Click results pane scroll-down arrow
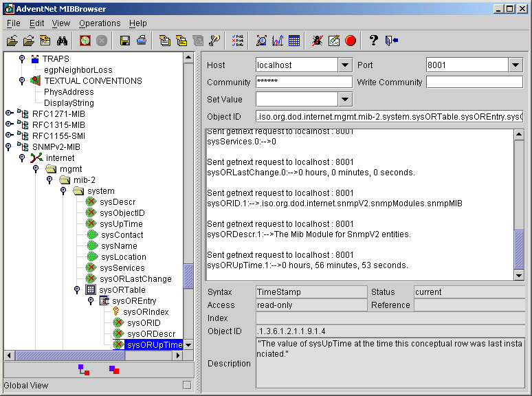Image resolution: width=532 pixels, height=396 pixels. (x=519, y=275)
